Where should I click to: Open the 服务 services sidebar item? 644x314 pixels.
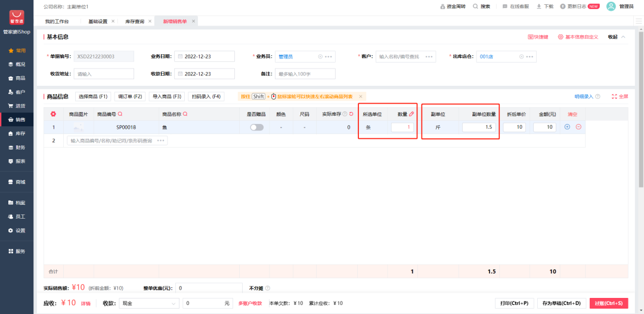(x=17, y=251)
